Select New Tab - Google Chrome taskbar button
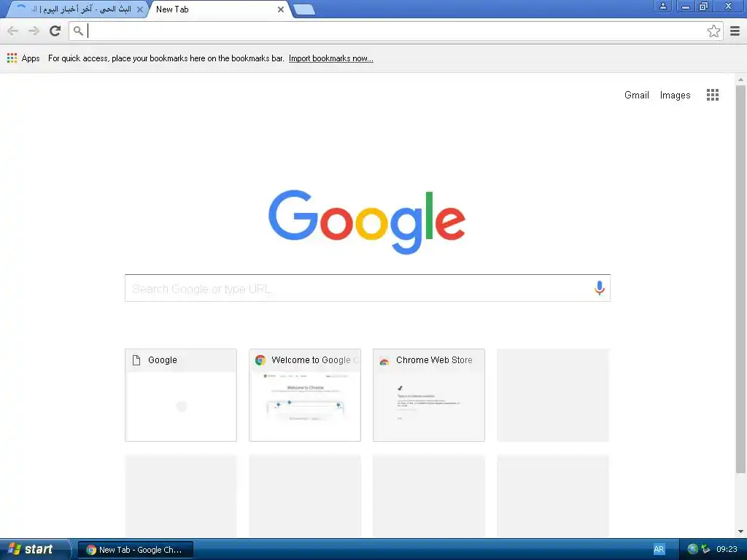 point(135,550)
